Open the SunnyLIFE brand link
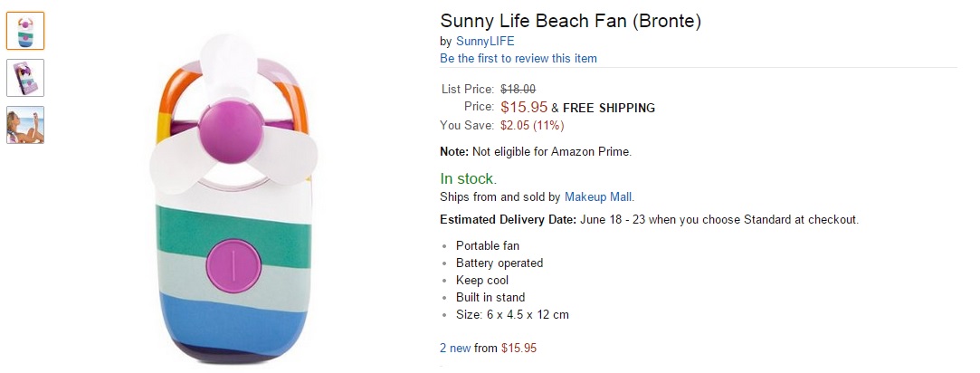Viewport: 980px width, 373px height. tap(484, 41)
